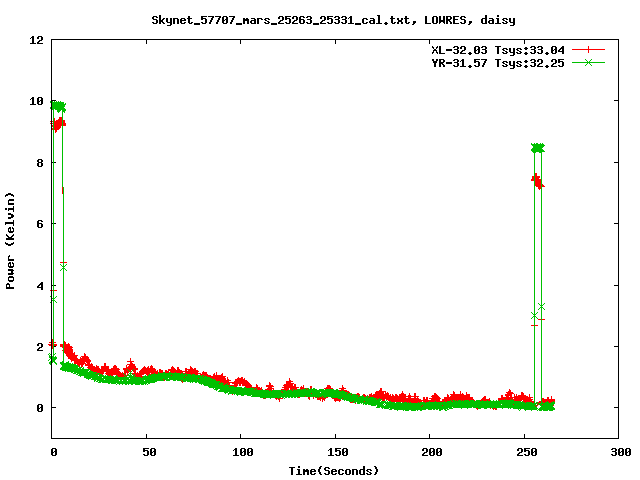Click the y-axis tick label 12

37,40
